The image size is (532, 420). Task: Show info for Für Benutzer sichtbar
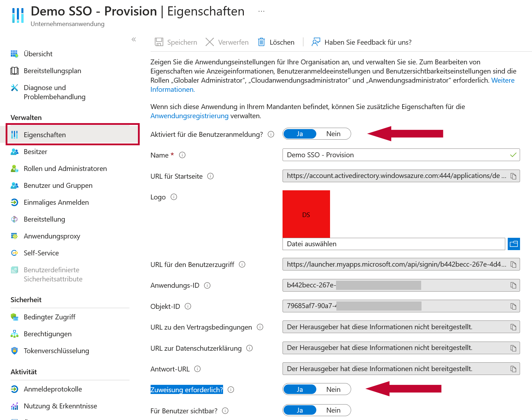click(x=226, y=411)
